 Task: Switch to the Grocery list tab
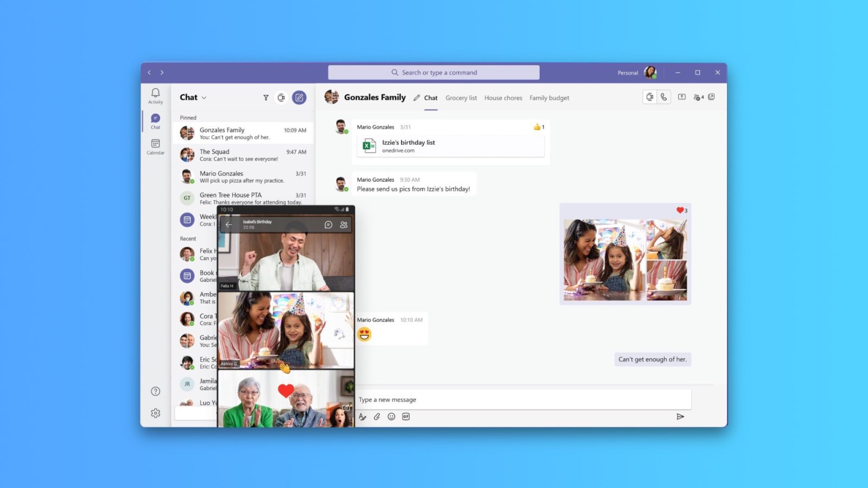461,98
